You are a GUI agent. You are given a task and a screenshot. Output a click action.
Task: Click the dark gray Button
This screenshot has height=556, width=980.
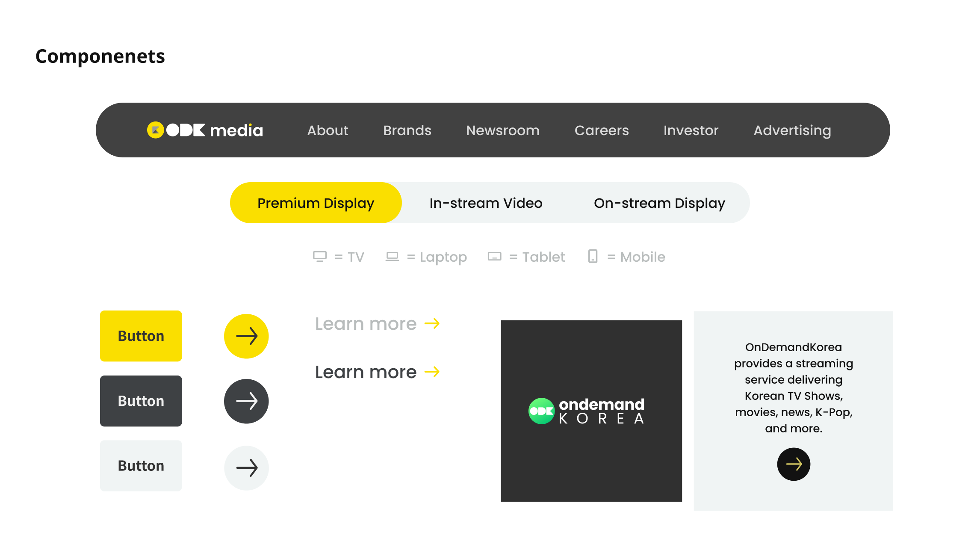coord(141,401)
